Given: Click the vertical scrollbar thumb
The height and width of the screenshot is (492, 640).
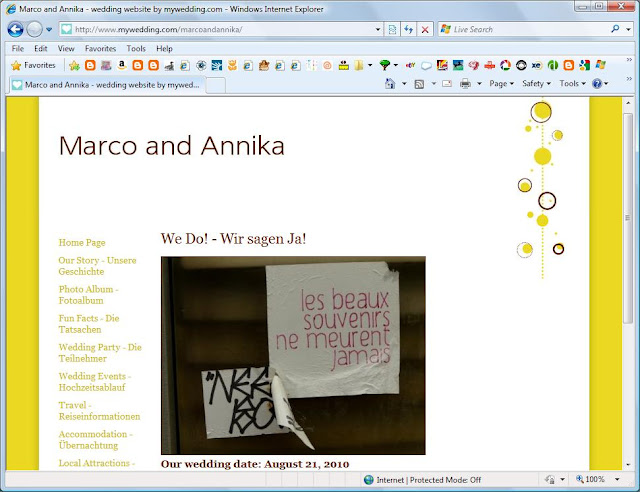Looking at the screenshot, I should (x=628, y=218).
